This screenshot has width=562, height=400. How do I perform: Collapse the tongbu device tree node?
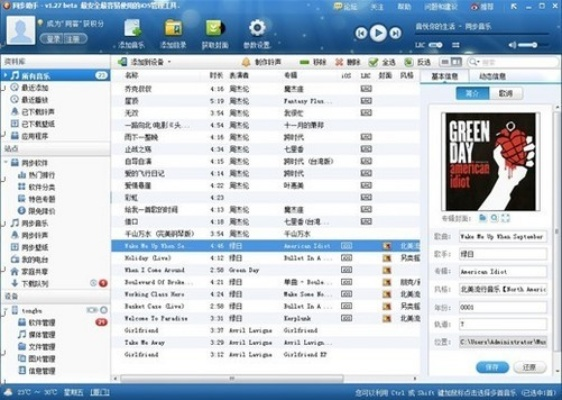(x=6, y=310)
